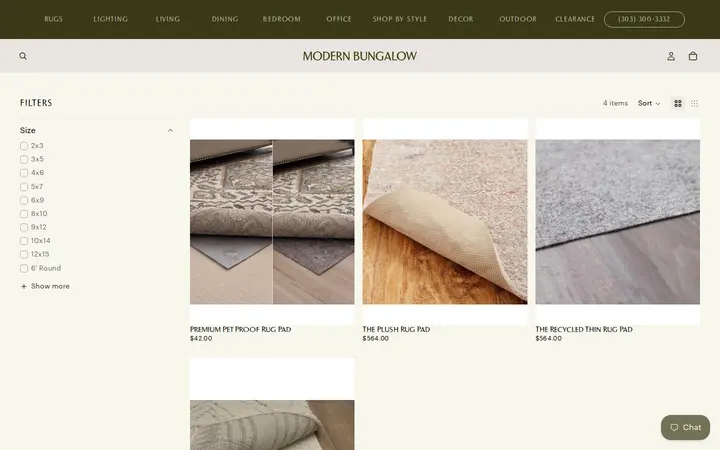Screen dimensions: 720x450
Task: Open the Office menu
Action: point(339,19)
